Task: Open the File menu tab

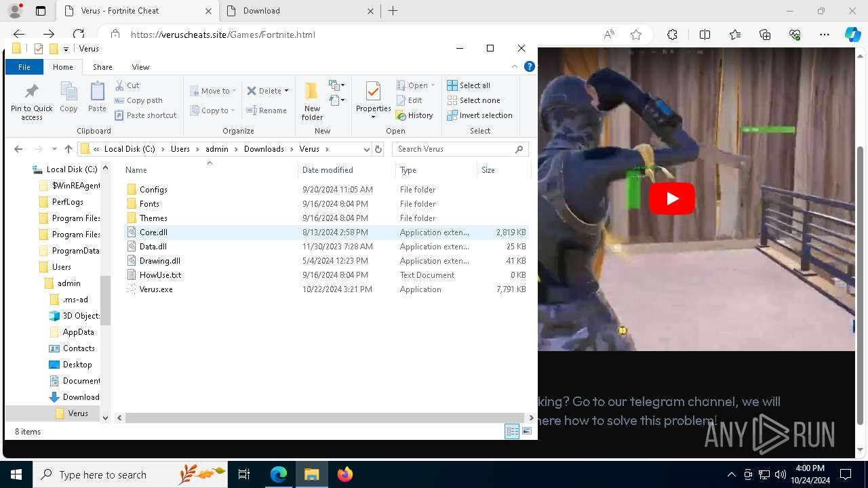Action: click(x=24, y=67)
